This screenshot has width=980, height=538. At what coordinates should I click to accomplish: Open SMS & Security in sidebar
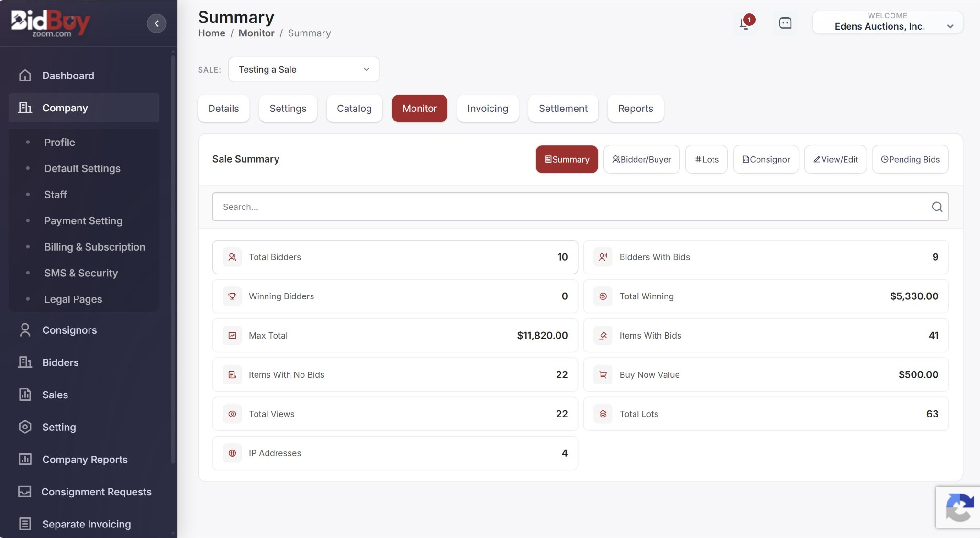point(81,273)
